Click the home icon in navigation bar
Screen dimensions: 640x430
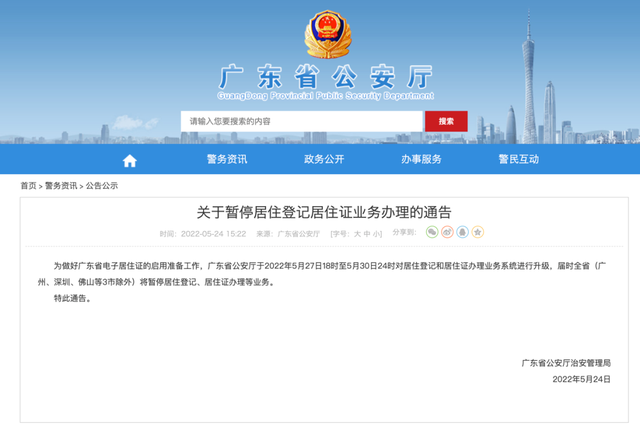(x=129, y=160)
